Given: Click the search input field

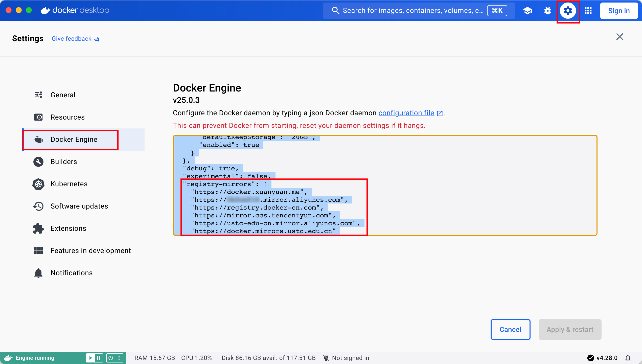Looking at the screenshot, I should click(x=419, y=11).
